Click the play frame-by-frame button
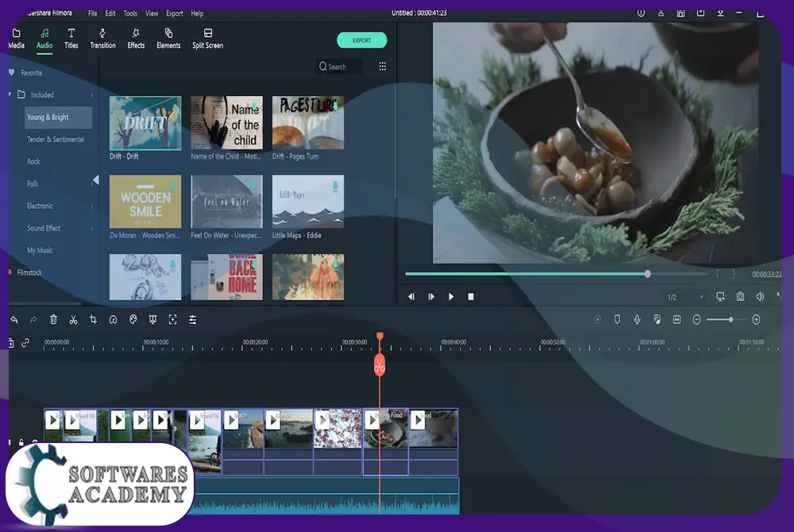 [x=431, y=297]
